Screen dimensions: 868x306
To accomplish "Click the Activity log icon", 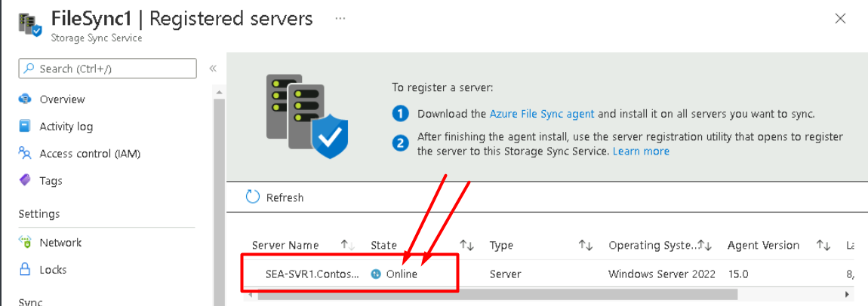I will (x=25, y=127).
